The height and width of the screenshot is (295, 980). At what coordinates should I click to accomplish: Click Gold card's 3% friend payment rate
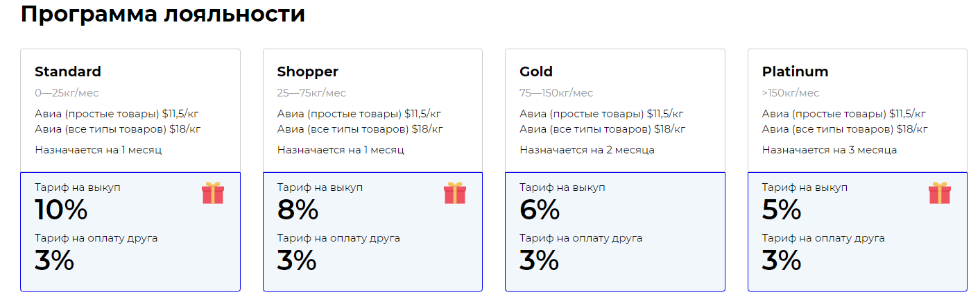coord(540,260)
